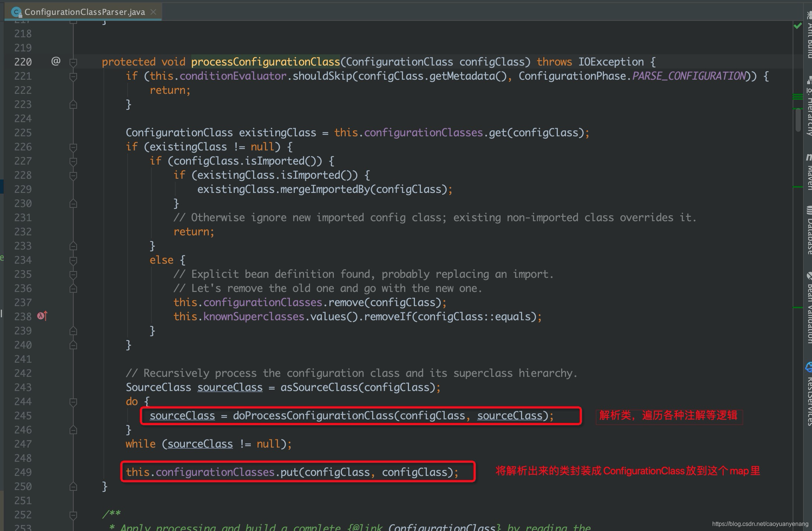Screen dimensions: 812x531
Task: Click the while keyword on line 247
Action: (x=141, y=444)
